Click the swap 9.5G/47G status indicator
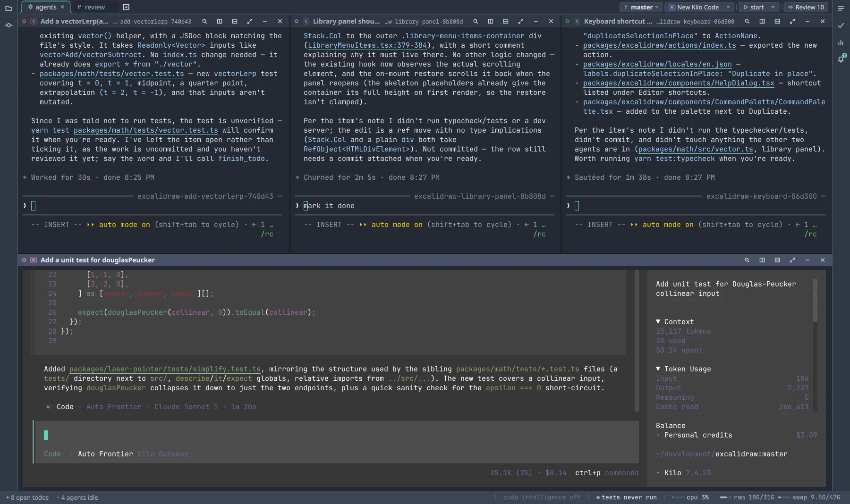 (x=809, y=497)
